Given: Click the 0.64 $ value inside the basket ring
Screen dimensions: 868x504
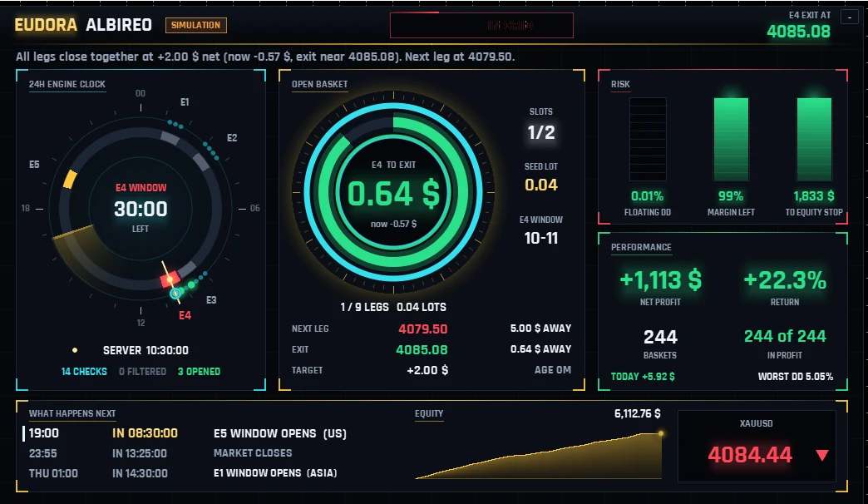Looking at the screenshot, I should (x=393, y=194).
